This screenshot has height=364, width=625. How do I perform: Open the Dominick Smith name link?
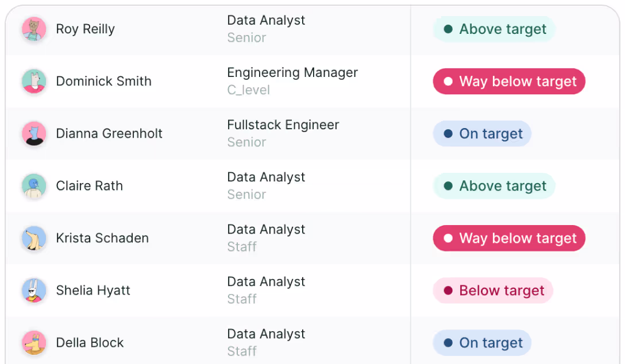coord(103,82)
